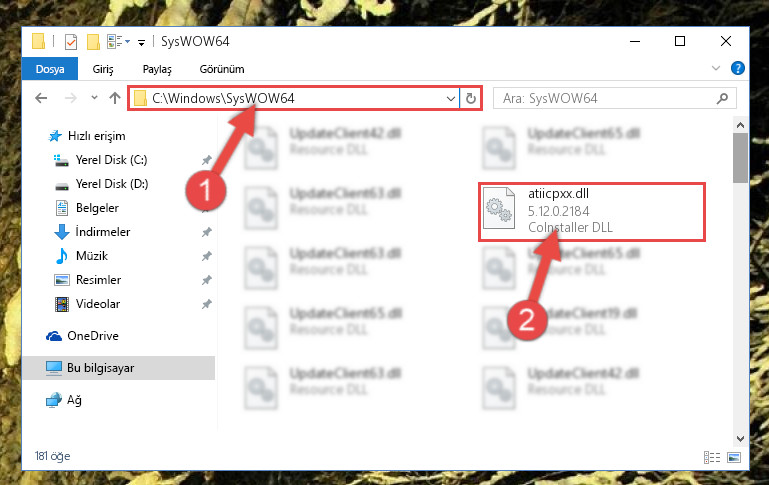Open the recent locations dropdown arrow

[94, 98]
